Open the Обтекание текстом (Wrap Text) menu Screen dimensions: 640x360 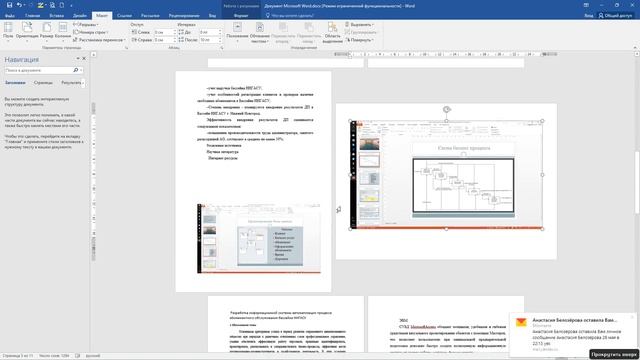click(260, 32)
